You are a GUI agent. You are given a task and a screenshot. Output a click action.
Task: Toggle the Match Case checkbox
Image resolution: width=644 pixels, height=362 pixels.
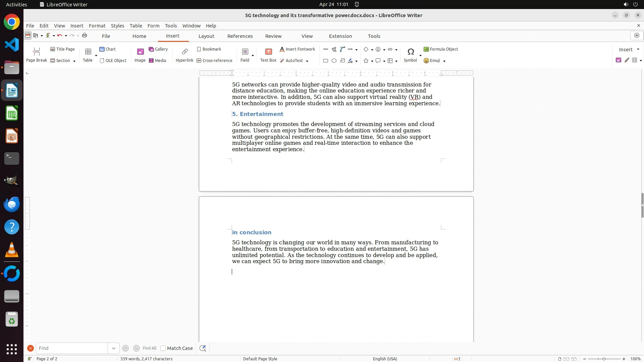163,348
